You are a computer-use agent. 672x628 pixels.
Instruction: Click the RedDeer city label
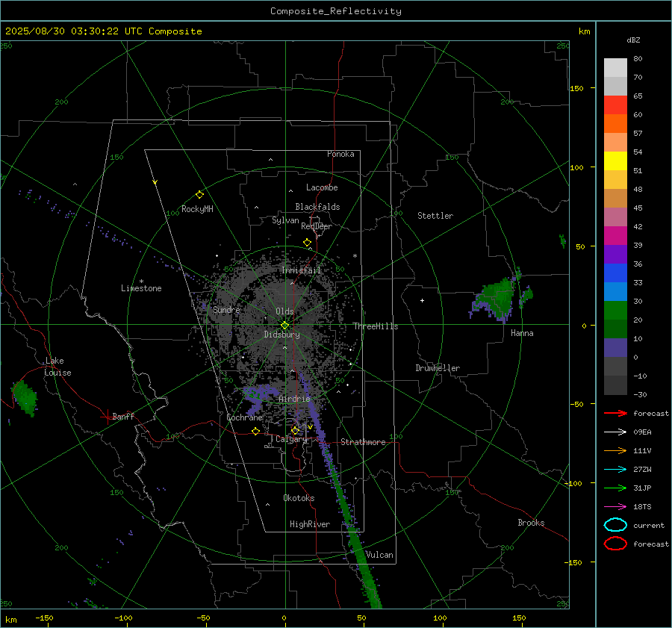[x=317, y=226]
